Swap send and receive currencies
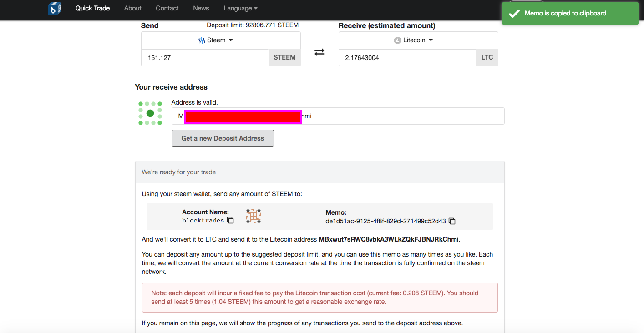This screenshot has width=644, height=333. 319,52
